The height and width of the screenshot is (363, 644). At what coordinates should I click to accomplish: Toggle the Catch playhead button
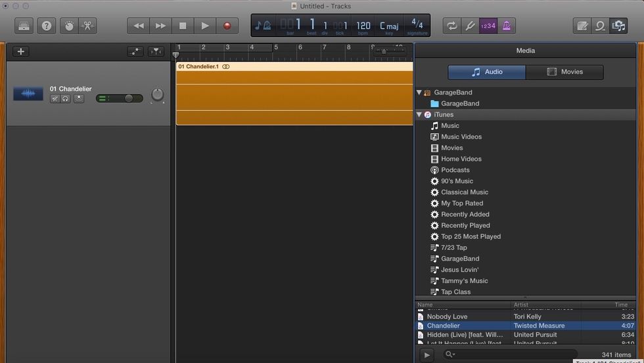156,52
